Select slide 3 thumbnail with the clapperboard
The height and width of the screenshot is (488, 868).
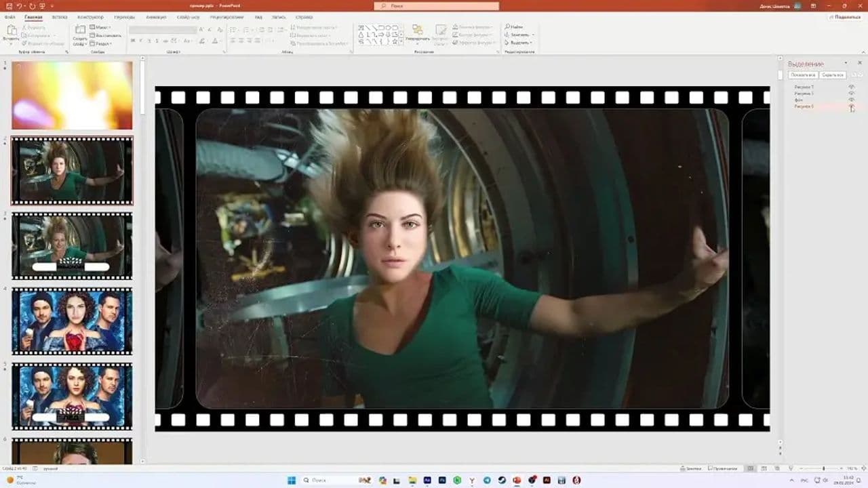tap(72, 246)
